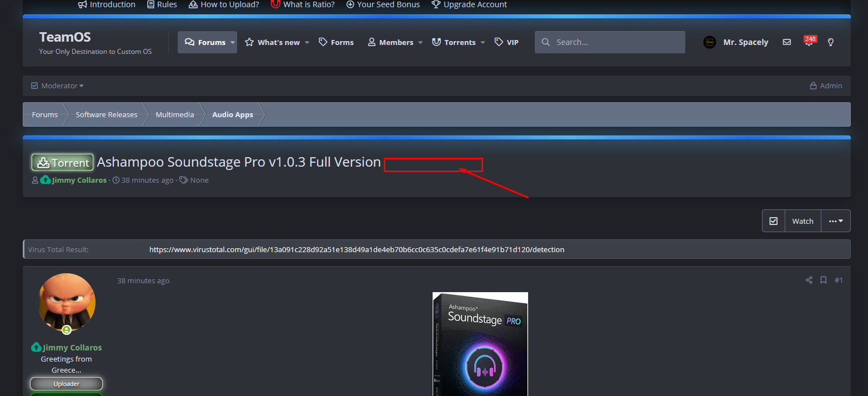Open the Ashampoo Soundstage Pro box image

(480, 344)
